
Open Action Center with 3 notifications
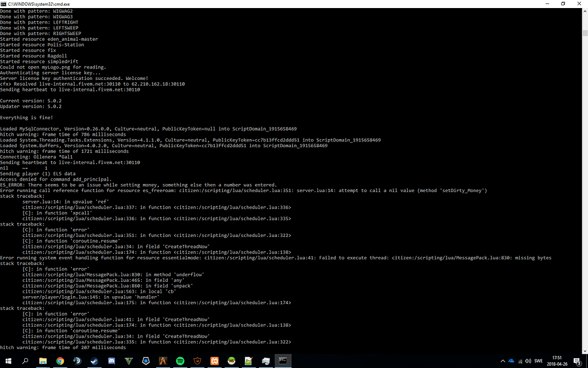577,361
